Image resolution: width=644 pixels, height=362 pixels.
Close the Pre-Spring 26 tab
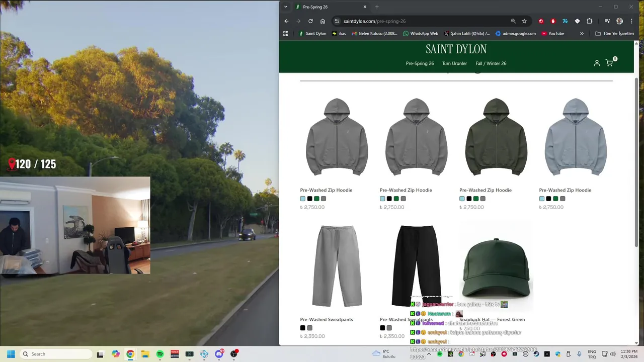tap(365, 7)
